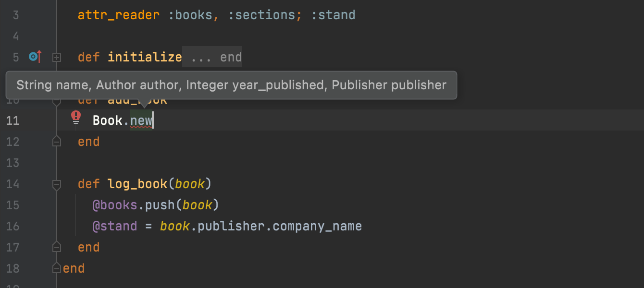This screenshot has height=288, width=644.
Task: Click the push method call on line 15
Action: (160, 205)
